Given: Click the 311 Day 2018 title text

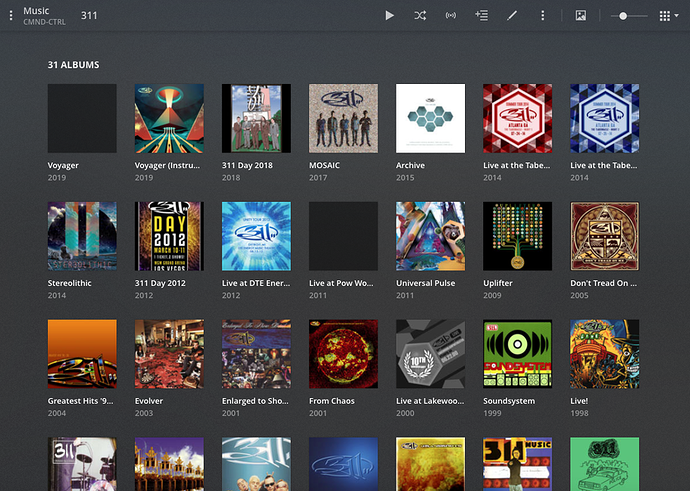Looking at the screenshot, I should point(247,166).
